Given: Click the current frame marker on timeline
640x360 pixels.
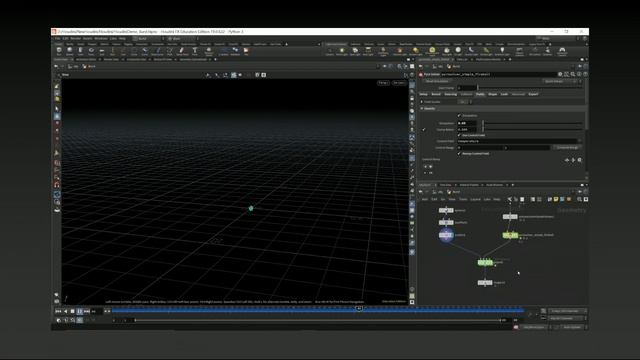Looking at the screenshot, I should click(359, 308).
